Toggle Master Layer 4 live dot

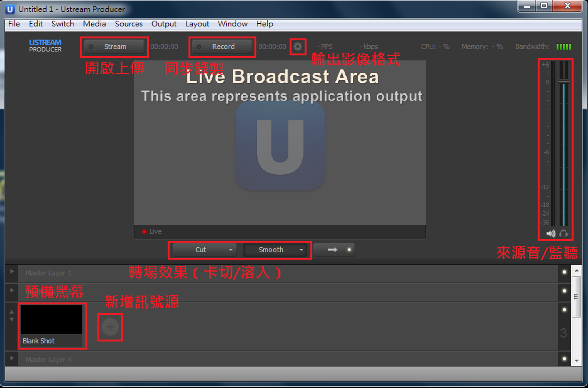(x=564, y=359)
